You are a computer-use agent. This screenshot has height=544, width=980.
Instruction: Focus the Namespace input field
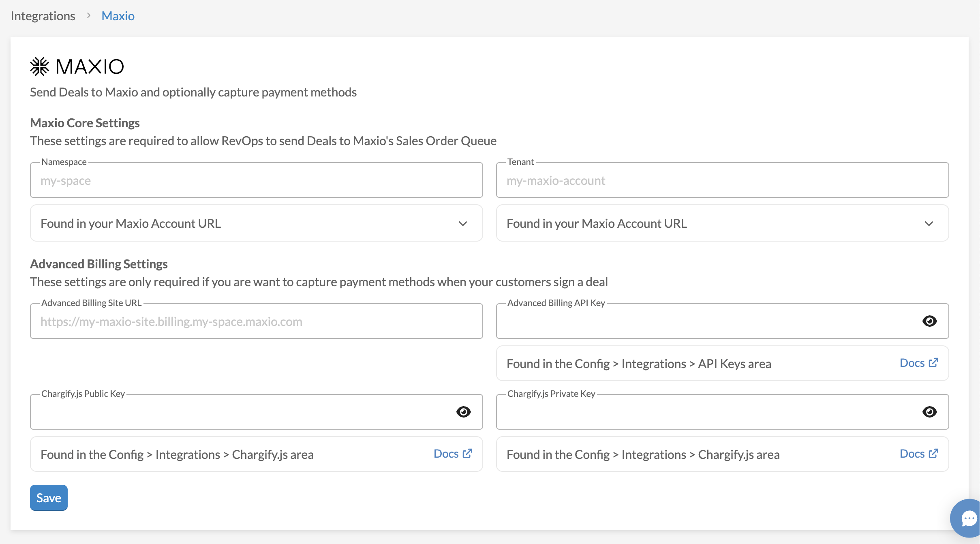pyautogui.click(x=256, y=180)
